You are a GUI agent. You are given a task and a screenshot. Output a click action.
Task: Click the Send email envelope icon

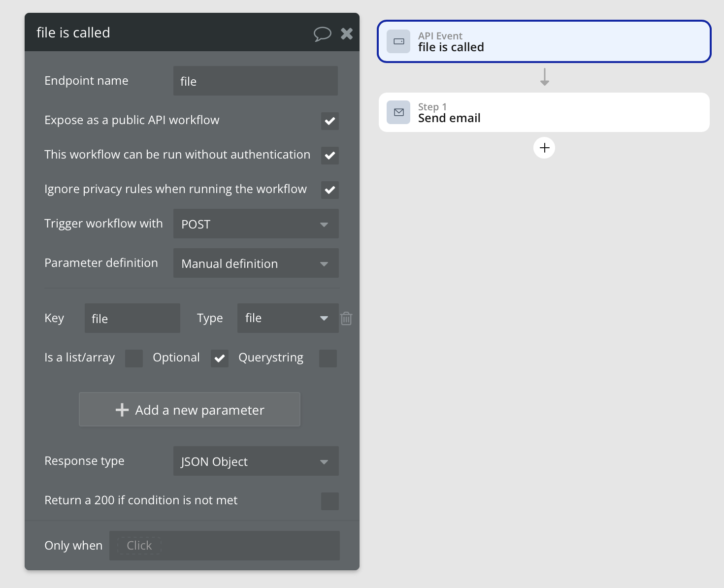point(398,112)
